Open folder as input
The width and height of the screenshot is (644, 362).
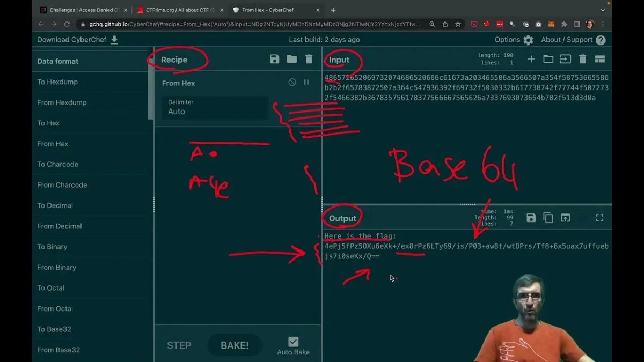548,59
